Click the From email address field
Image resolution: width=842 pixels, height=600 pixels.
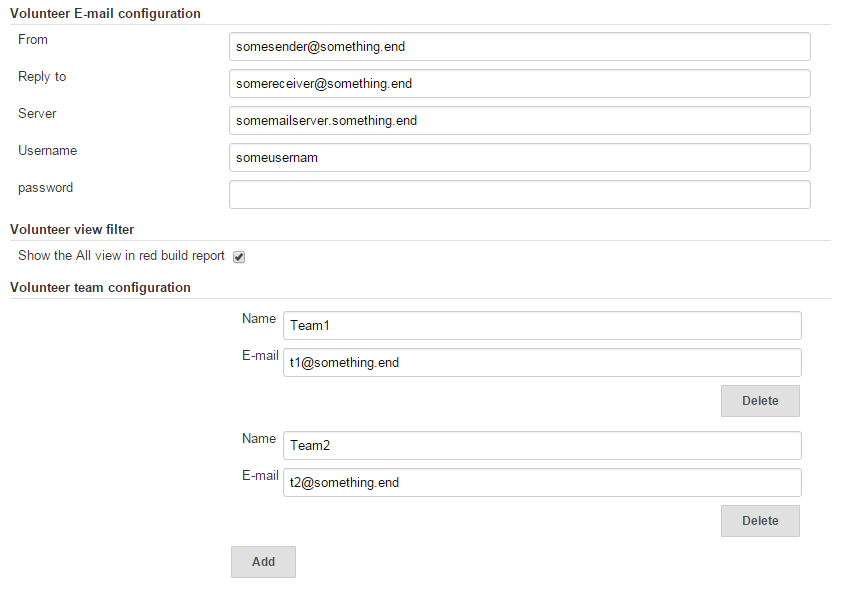pyautogui.click(x=519, y=47)
